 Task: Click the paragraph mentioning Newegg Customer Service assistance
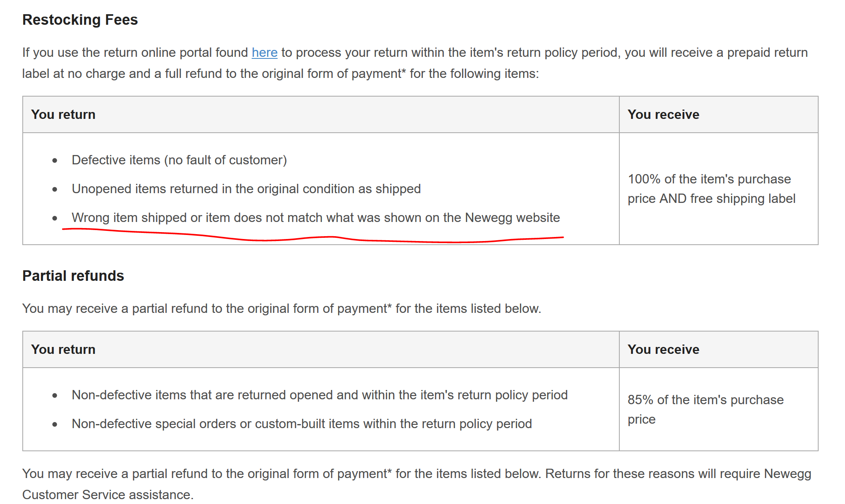(417, 484)
